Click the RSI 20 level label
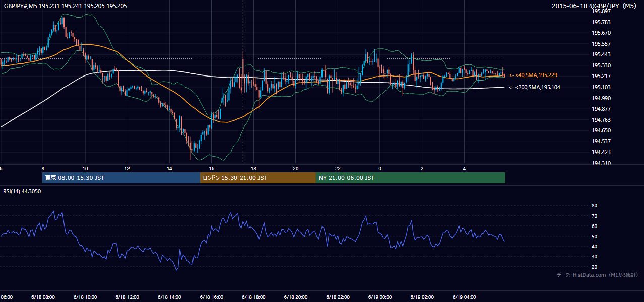The width and height of the screenshot is (644, 302). pos(594,267)
